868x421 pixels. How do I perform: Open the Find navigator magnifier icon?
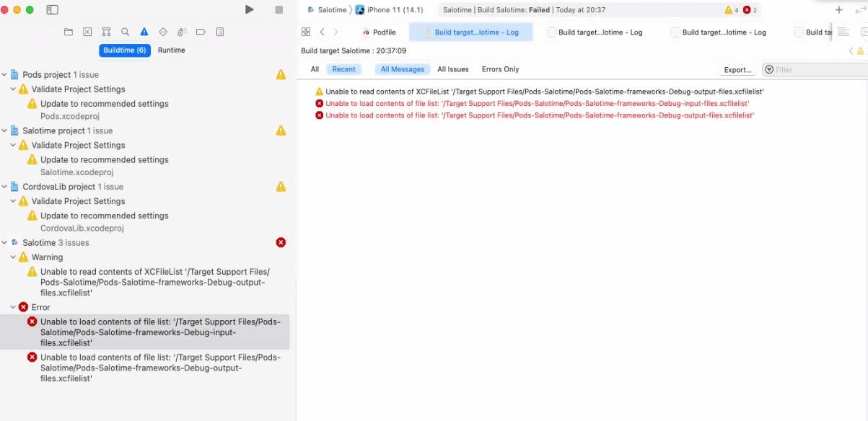coord(126,32)
